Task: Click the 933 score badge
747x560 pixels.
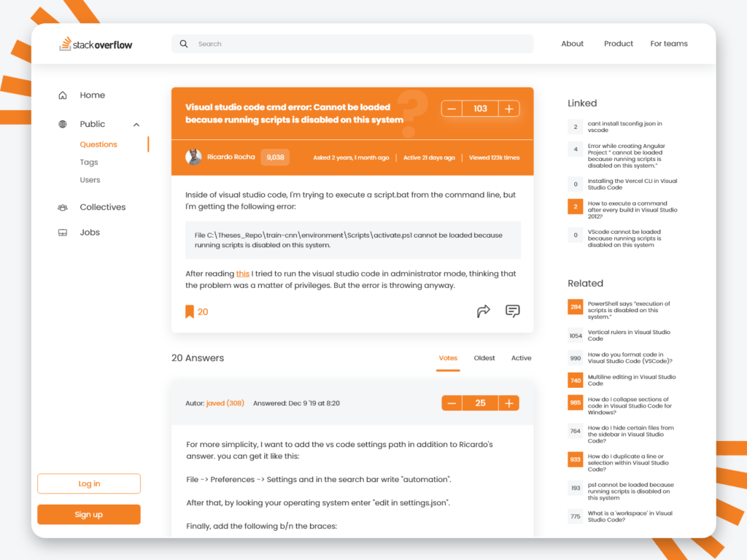Action: 576,459
